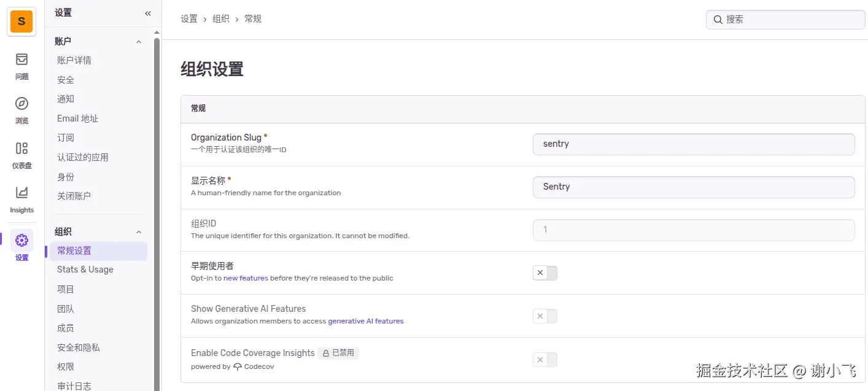
Task: Toggle Show Generative AI Features switch
Action: click(545, 316)
